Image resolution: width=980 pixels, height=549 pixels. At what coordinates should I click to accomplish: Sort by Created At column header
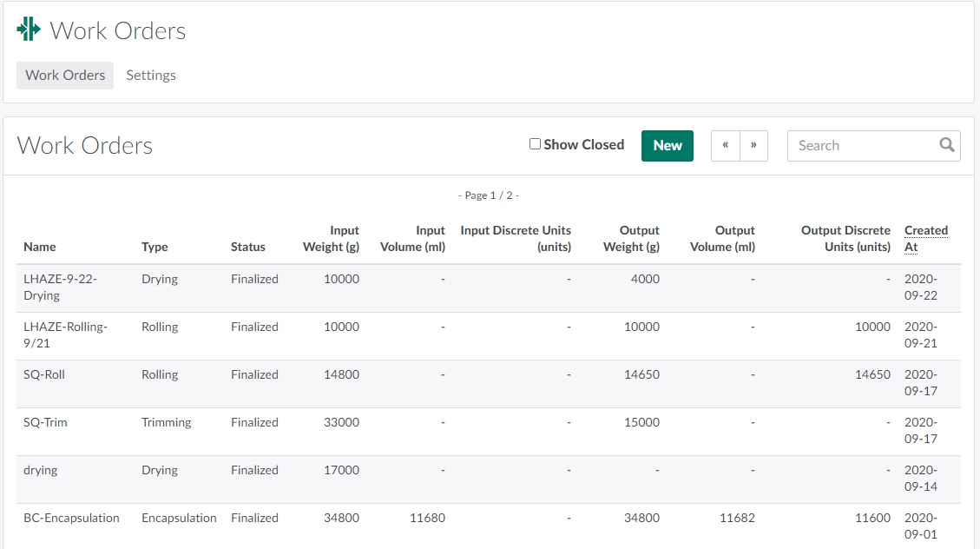tap(925, 239)
